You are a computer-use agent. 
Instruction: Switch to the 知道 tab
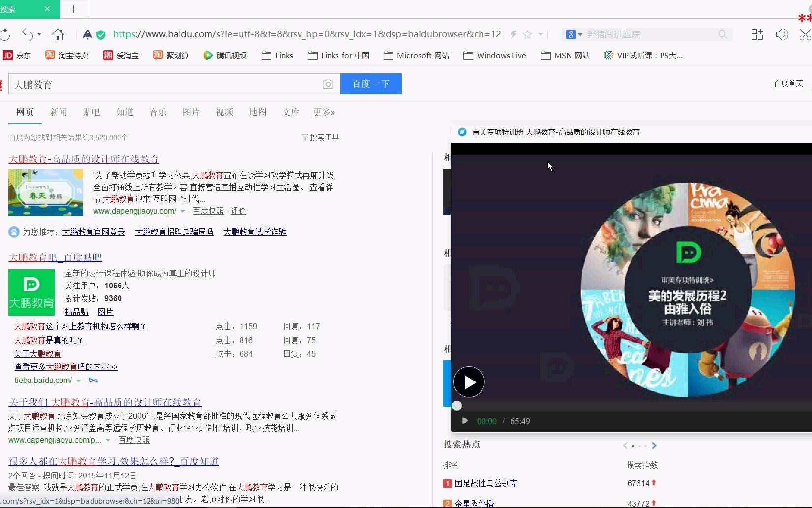coord(125,112)
